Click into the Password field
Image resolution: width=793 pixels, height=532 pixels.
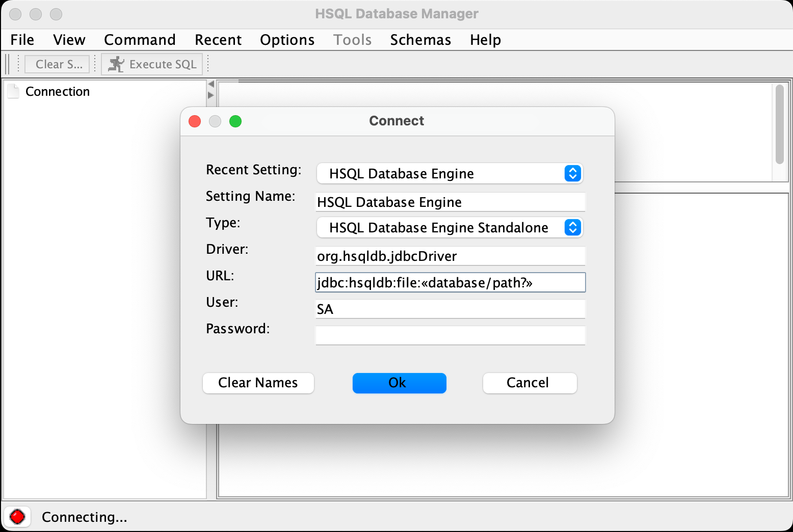(x=450, y=336)
